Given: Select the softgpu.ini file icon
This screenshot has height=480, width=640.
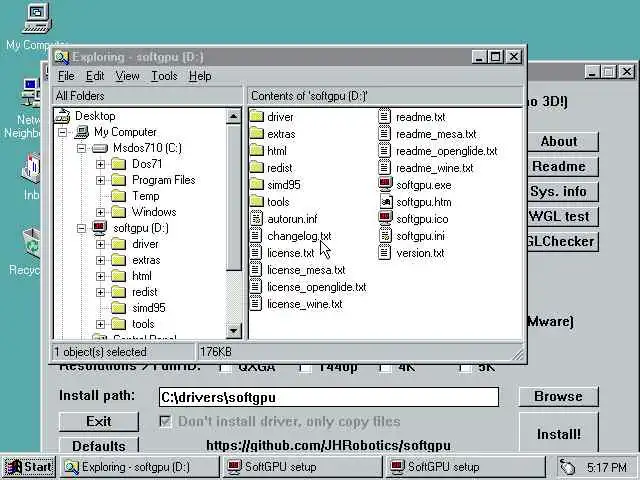Looking at the screenshot, I should [385, 236].
